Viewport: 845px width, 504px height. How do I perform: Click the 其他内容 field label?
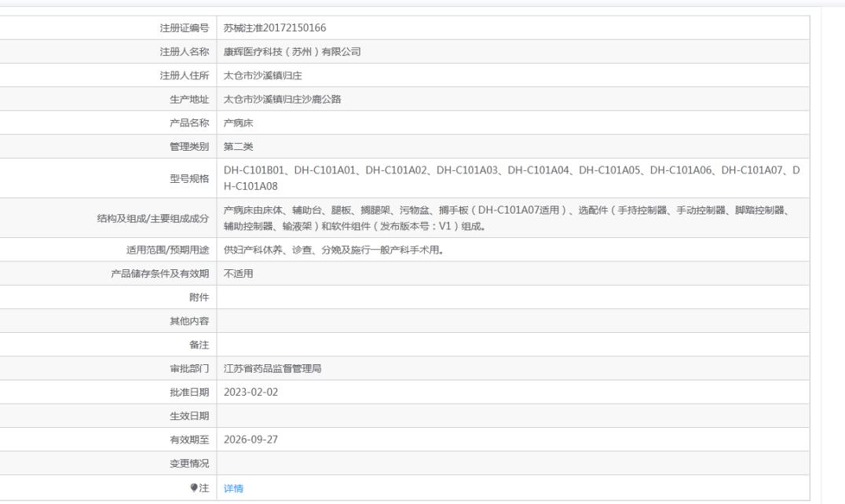coord(189,321)
